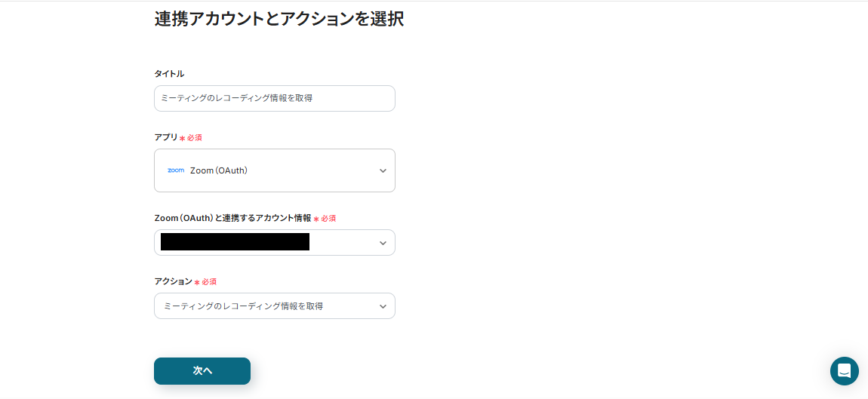Click the 連携アカウントとアクションを選択 heading

coord(279,19)
